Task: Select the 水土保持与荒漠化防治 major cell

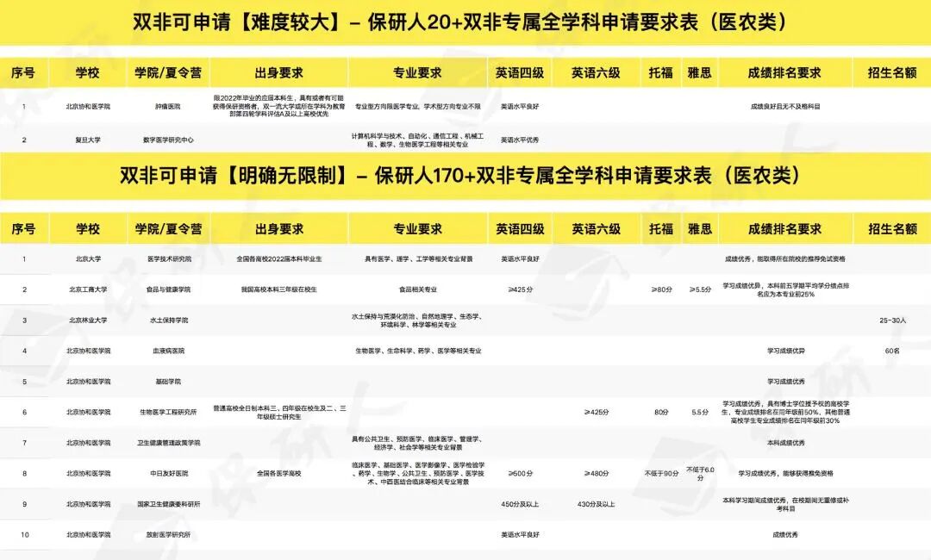Action: (x=418, y=320)
